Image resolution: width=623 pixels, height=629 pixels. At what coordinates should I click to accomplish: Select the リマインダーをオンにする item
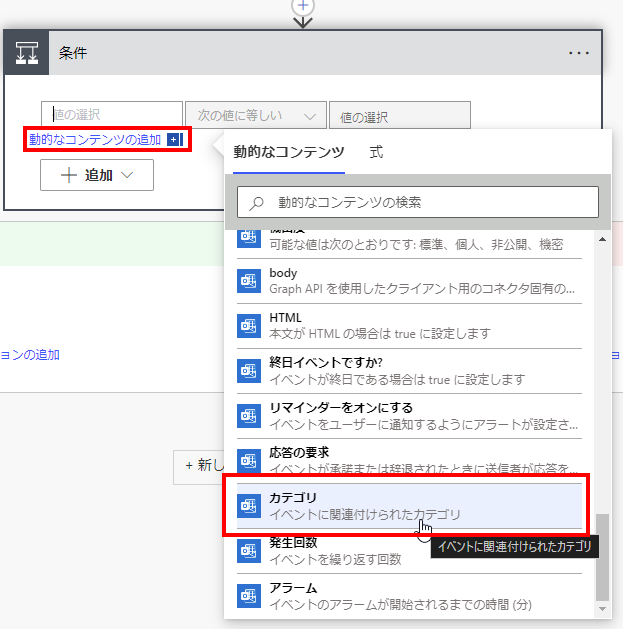[x=409, y=416]
